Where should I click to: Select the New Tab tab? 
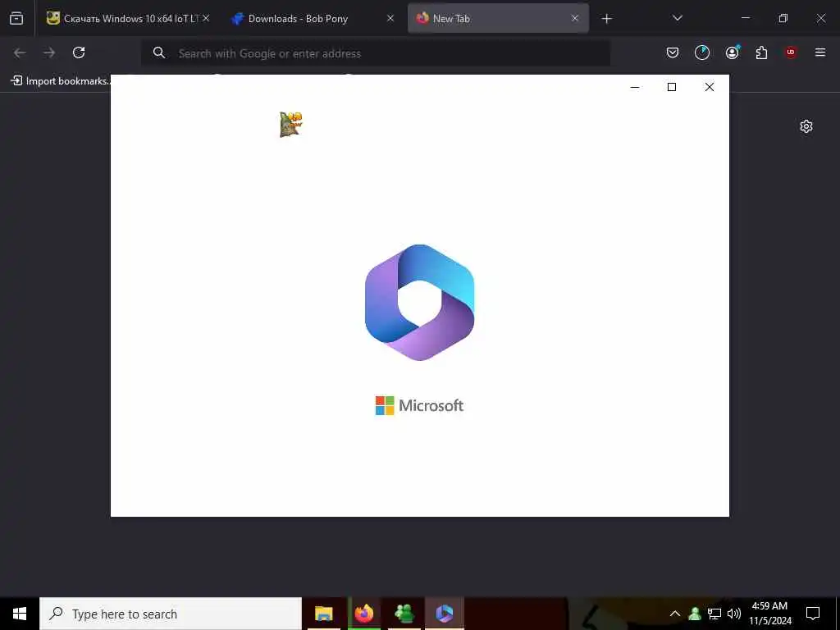(x=498, y=18)
